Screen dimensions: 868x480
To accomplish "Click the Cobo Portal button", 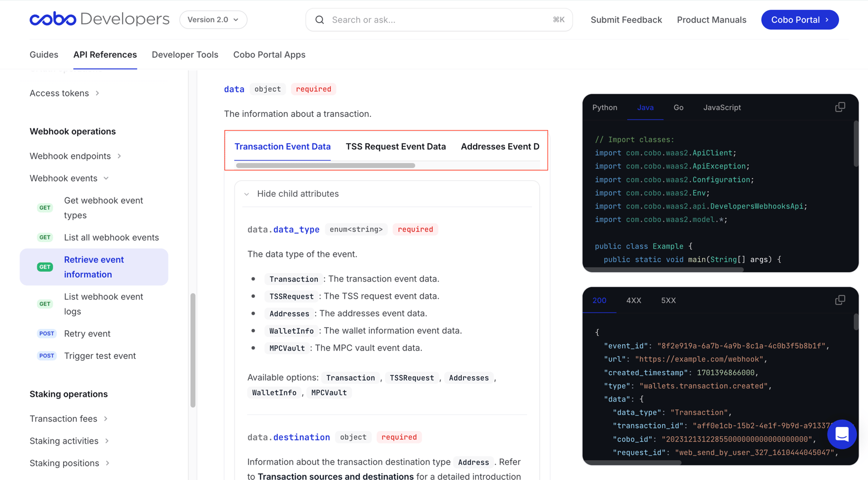I will coord(800,19).
